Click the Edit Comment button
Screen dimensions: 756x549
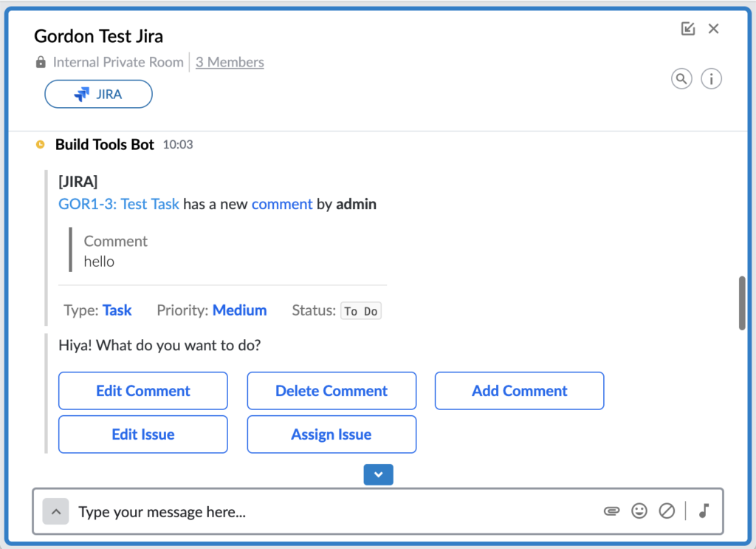142,390
